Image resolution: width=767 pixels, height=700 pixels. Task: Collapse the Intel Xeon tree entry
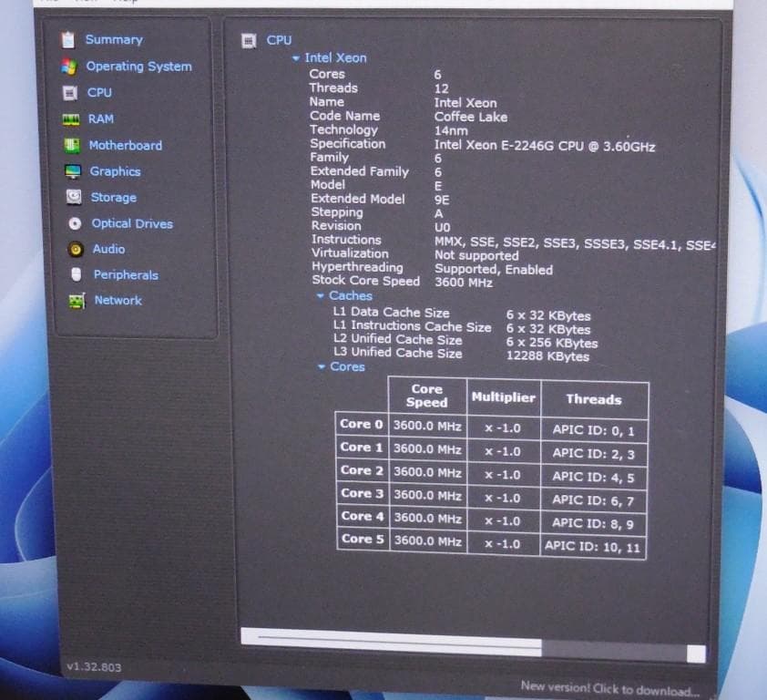[296, 58]
